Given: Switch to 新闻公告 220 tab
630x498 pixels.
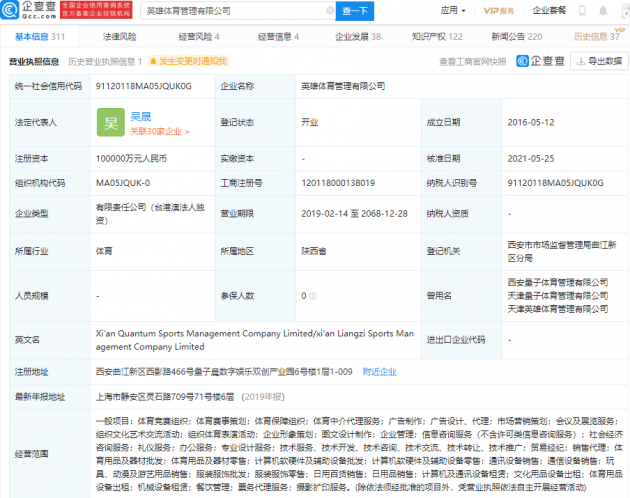Looking at the screenshot, I should point(517,37).
